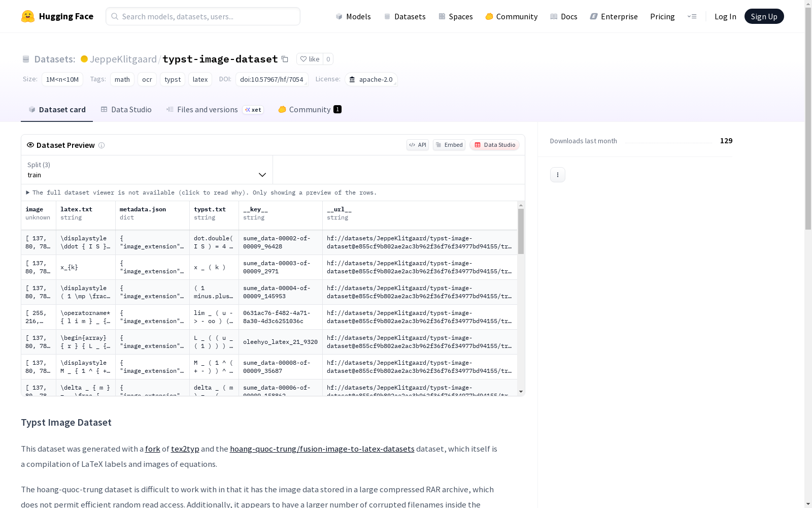Screen dimensions: 812x508
Task: Click the like button
Action: click(310, 59)
